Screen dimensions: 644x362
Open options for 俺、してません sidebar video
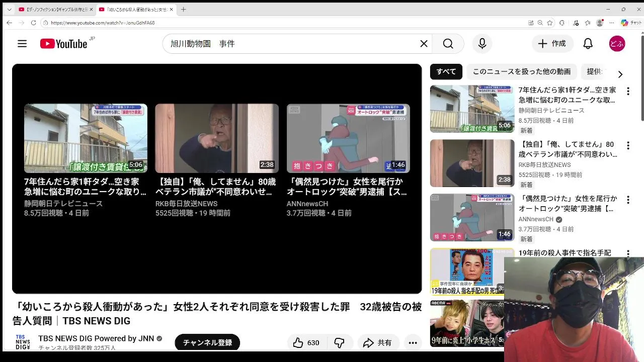[627, 145]
